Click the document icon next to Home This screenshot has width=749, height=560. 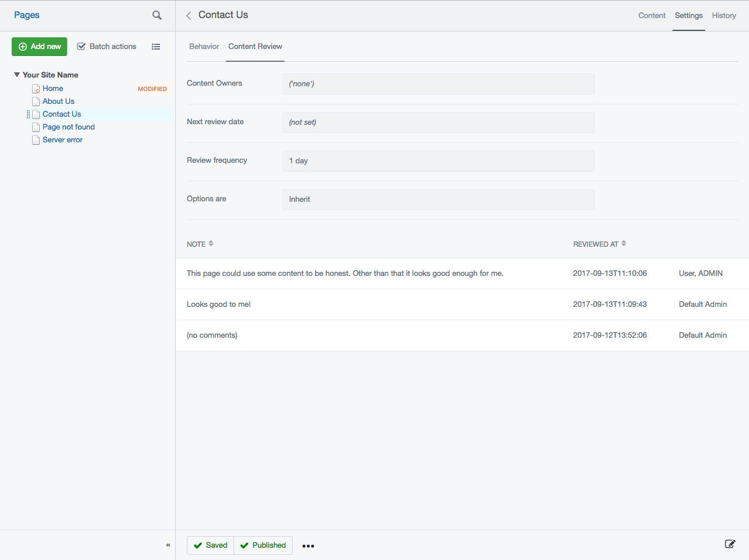pos(36,88)
